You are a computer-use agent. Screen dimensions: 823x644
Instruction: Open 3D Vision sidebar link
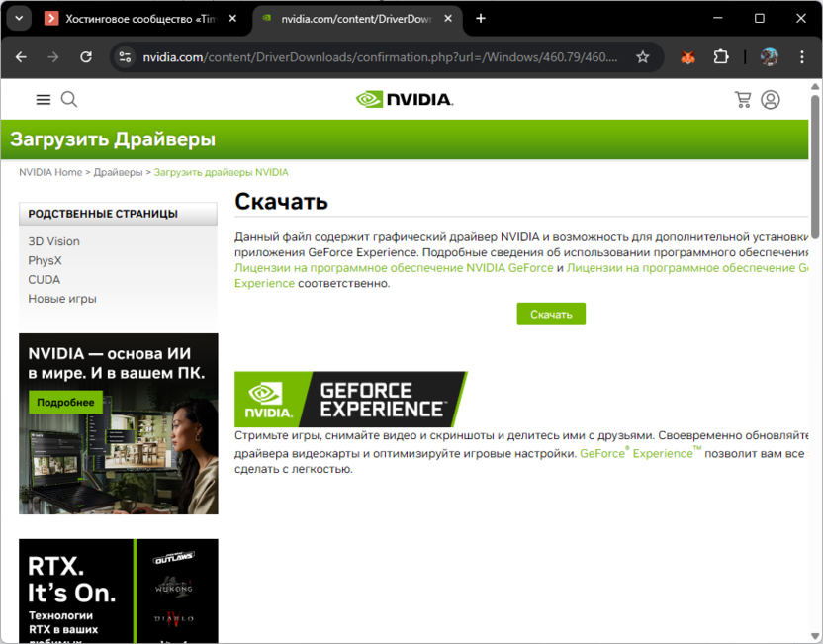click(54, 241)
